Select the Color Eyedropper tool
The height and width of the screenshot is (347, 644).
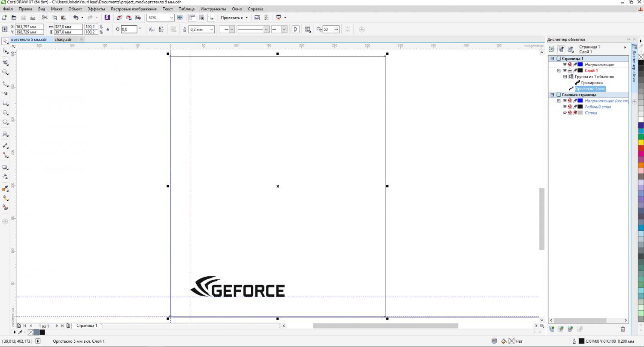click(5, 189)
